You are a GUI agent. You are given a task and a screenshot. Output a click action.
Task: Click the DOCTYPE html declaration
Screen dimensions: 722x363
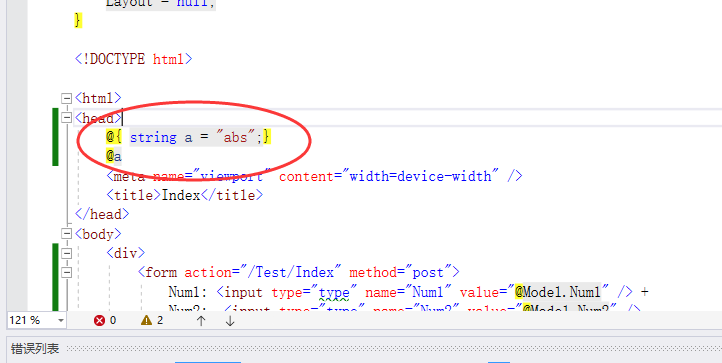pyautogui.click(x=134, y=59)
